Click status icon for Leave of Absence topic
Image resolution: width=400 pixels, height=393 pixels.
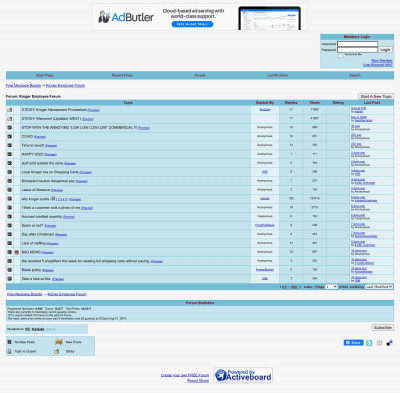10,190
